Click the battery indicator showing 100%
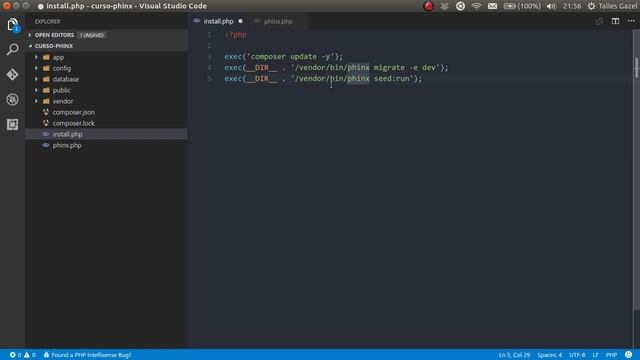The image size is (640, 360). pyautogui.click(x=522, y=6)
